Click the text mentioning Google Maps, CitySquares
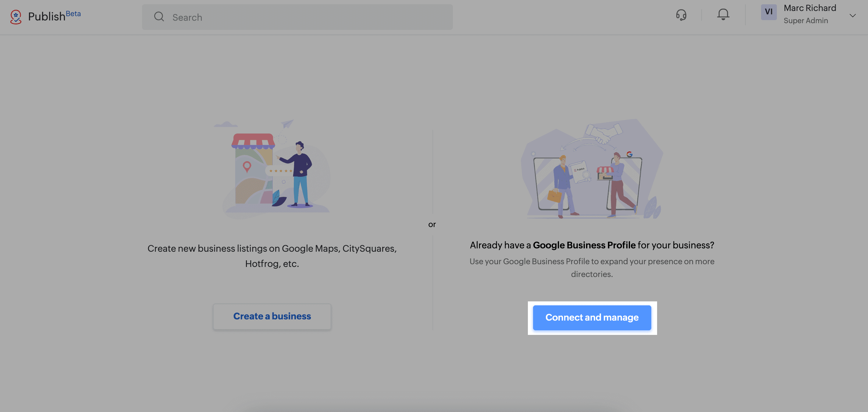Viewport: 868px width, 412px height. (272, 256)
